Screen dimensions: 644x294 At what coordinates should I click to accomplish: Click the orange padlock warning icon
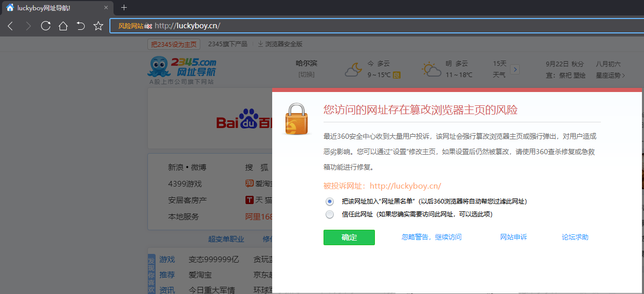pyautogui.click(x=297, y=119)
